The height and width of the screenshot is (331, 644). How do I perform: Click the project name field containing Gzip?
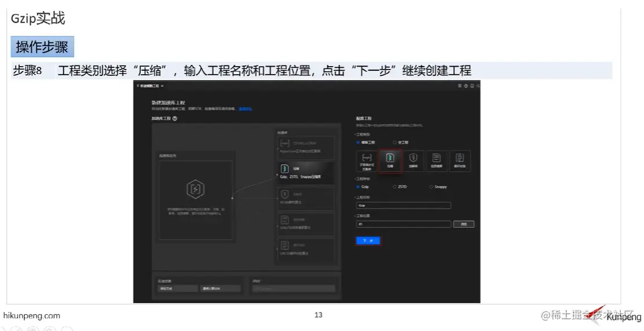(403, 205)
